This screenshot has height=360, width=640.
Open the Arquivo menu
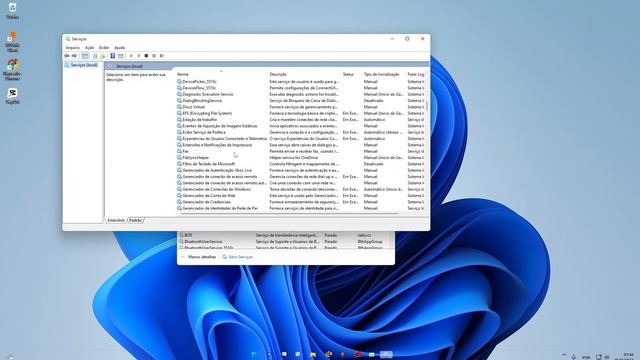point(73,48)
